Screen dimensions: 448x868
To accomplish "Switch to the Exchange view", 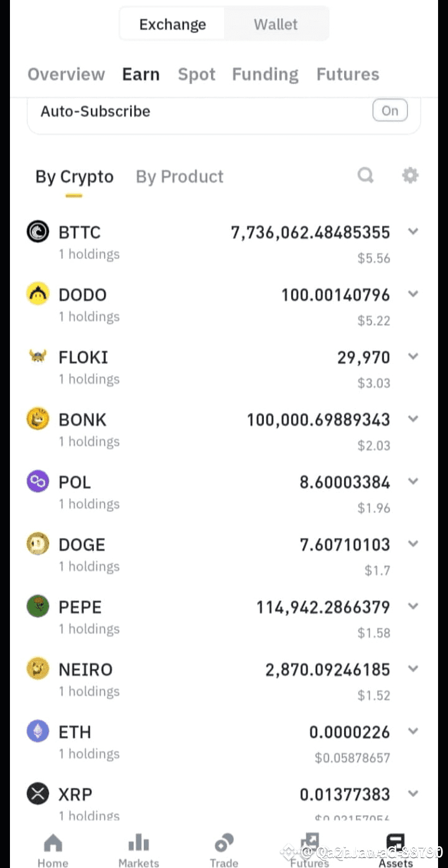I will click(172, 25).
